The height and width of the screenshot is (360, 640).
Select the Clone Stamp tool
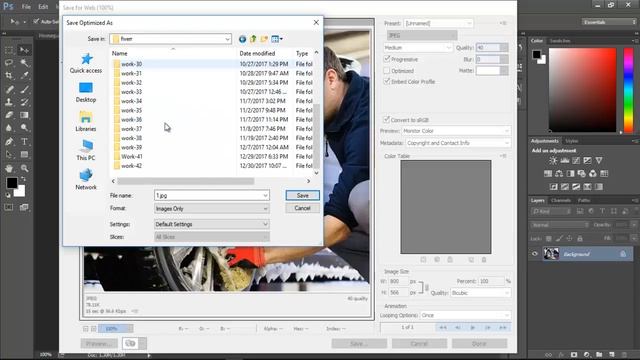[x=9, y=102]
